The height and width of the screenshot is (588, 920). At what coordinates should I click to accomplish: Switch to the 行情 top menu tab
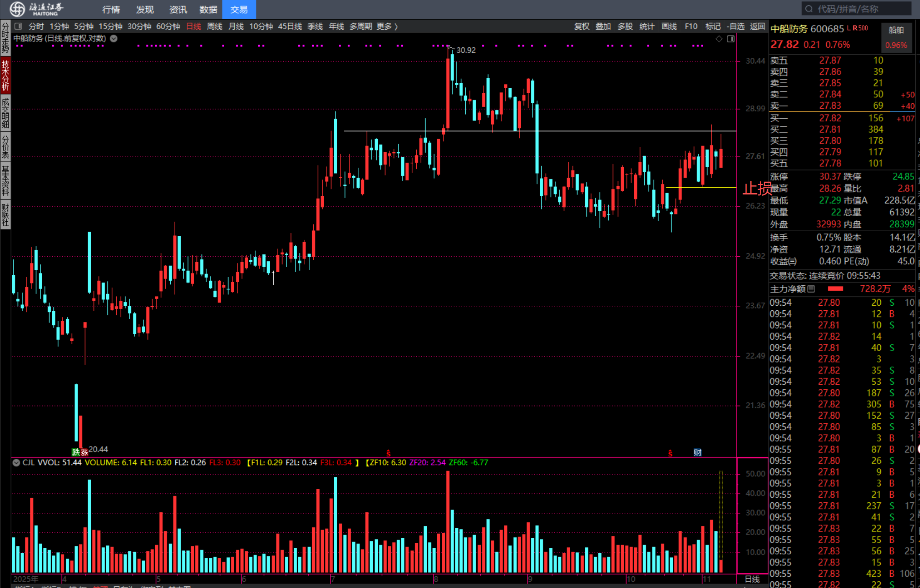coord(111,9)
